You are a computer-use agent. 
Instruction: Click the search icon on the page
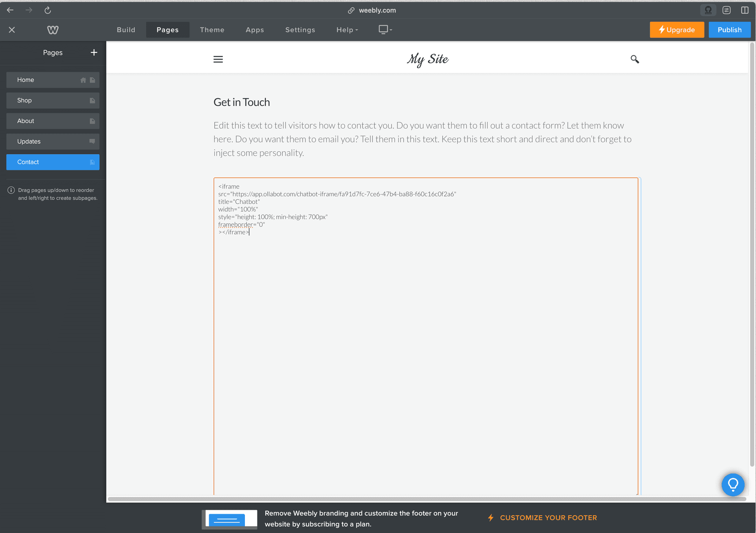636,59
